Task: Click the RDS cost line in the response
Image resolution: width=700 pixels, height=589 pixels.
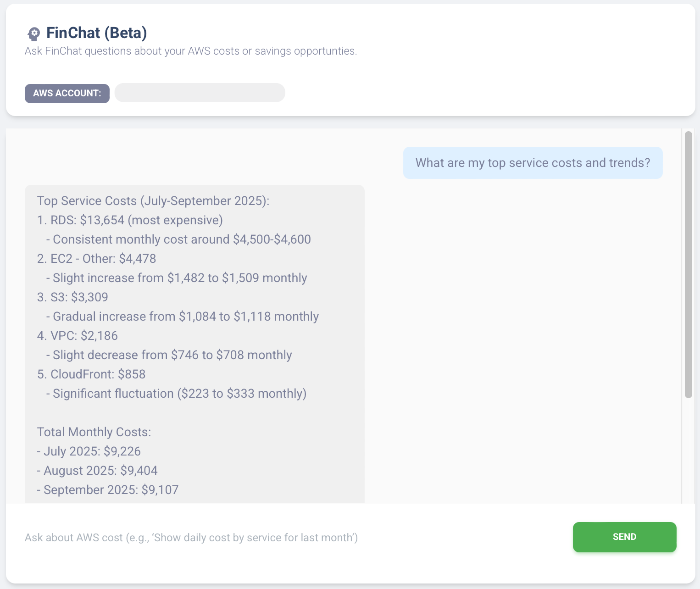Action: 130,220
